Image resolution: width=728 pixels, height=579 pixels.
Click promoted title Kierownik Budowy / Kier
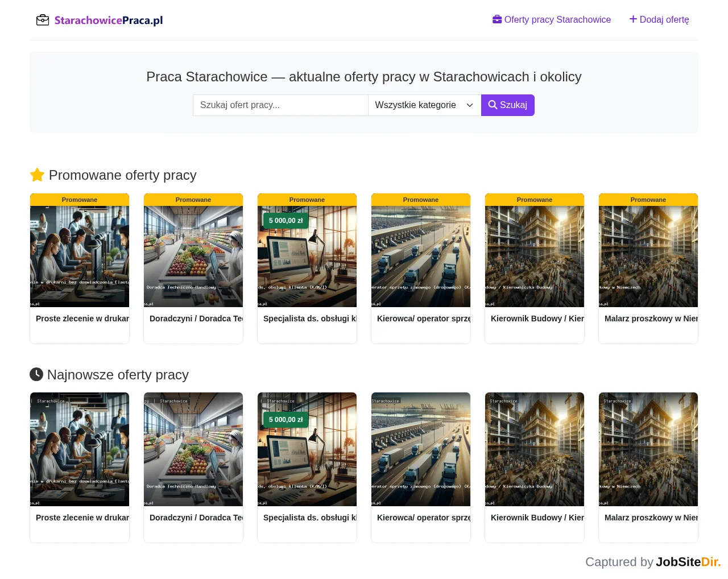click(537, 319)
